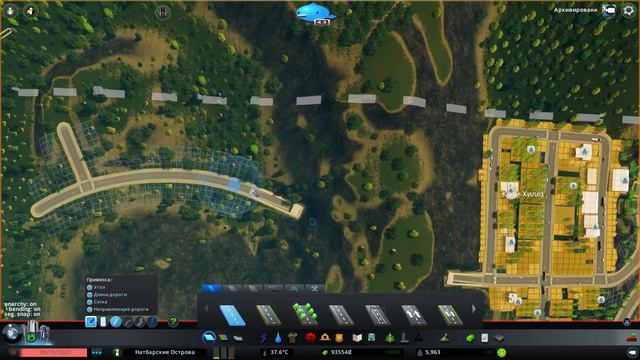Click the 'Архивировани' label at top
Image resolution: width=640 pixels, height=360 pixels.
[576, 10]
